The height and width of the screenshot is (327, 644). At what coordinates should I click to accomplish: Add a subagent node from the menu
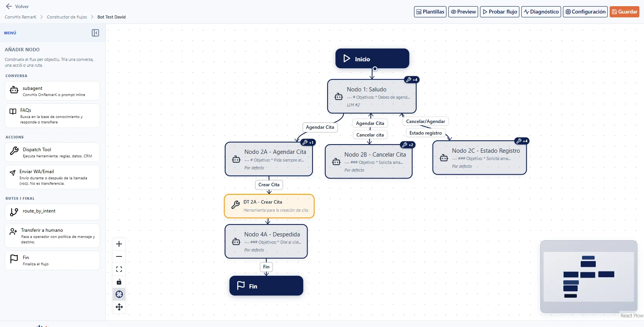pyautogui.click(x=52, y=91)
